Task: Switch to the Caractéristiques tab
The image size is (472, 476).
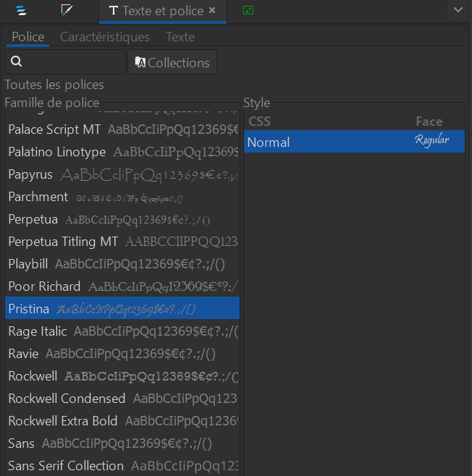Action: pos(104,37)
